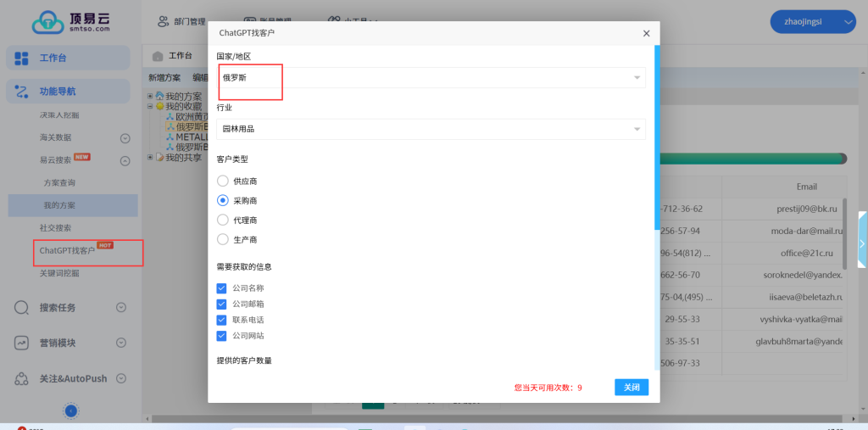
Task: Collapse sidebar with the blue round arrow
Action: pos(71,410)
